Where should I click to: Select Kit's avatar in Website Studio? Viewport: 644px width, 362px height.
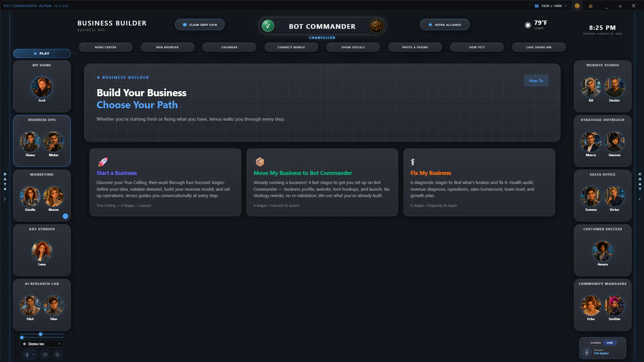coord(591,87)
